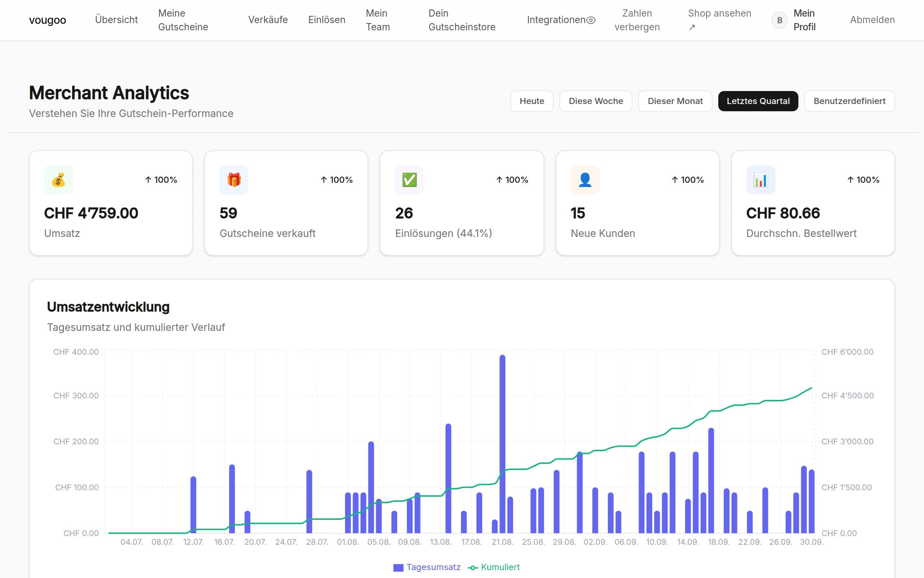Open Mein Profil
The image size is (924, 578).
point(804,20)
